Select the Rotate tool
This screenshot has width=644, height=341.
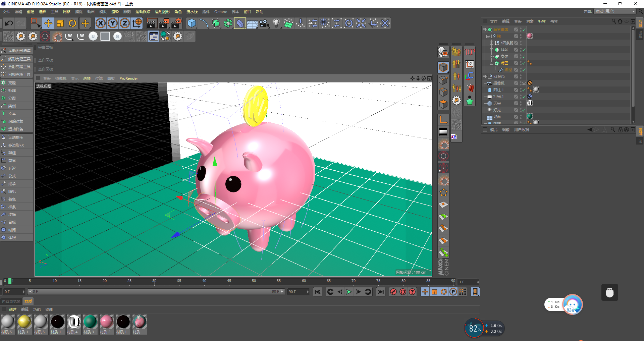coord(72,23)
